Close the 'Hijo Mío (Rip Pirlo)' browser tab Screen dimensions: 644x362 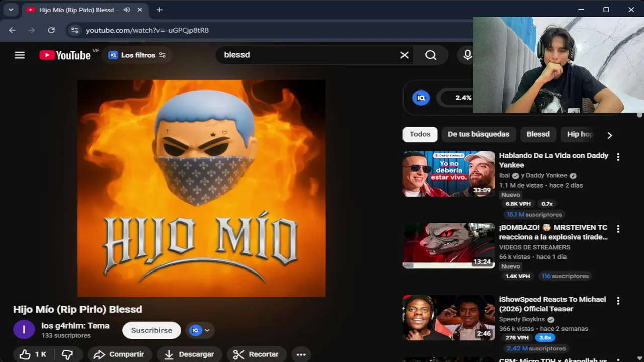click(x=140, y=10)
